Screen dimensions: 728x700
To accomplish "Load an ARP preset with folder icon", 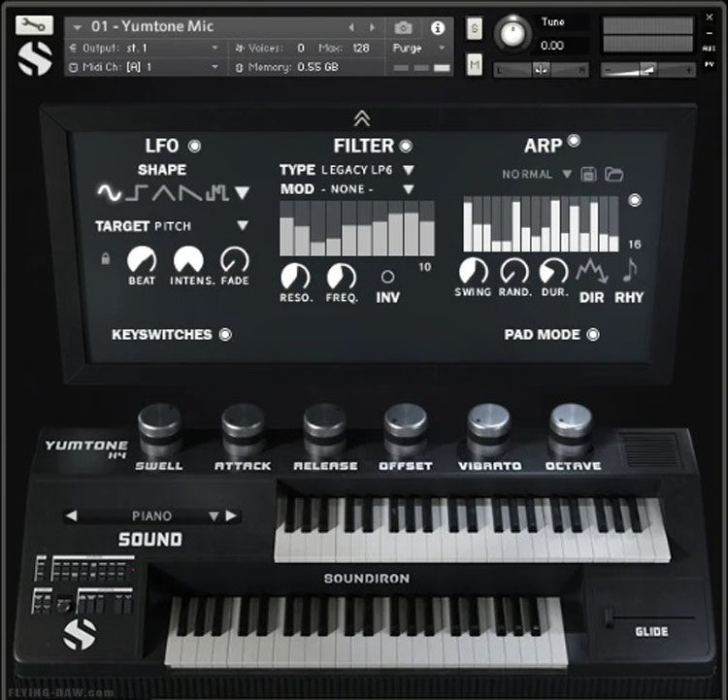I will (613, 175).
